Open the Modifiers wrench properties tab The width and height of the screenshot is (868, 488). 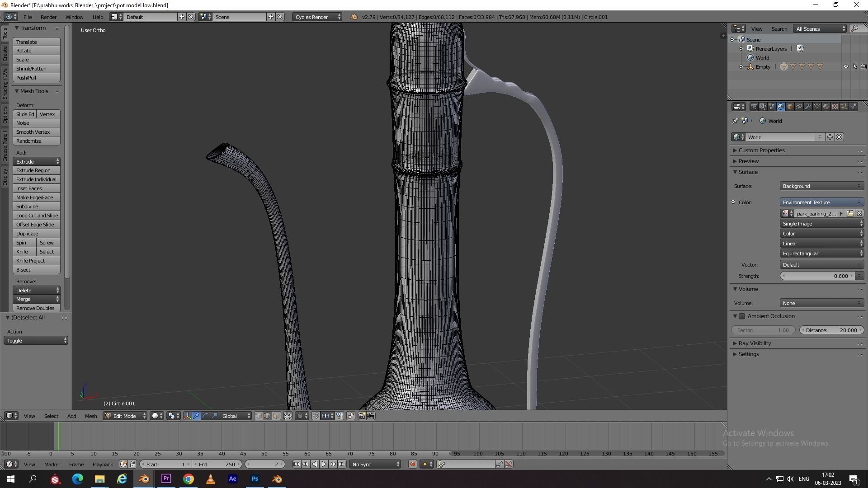point(808,107)
